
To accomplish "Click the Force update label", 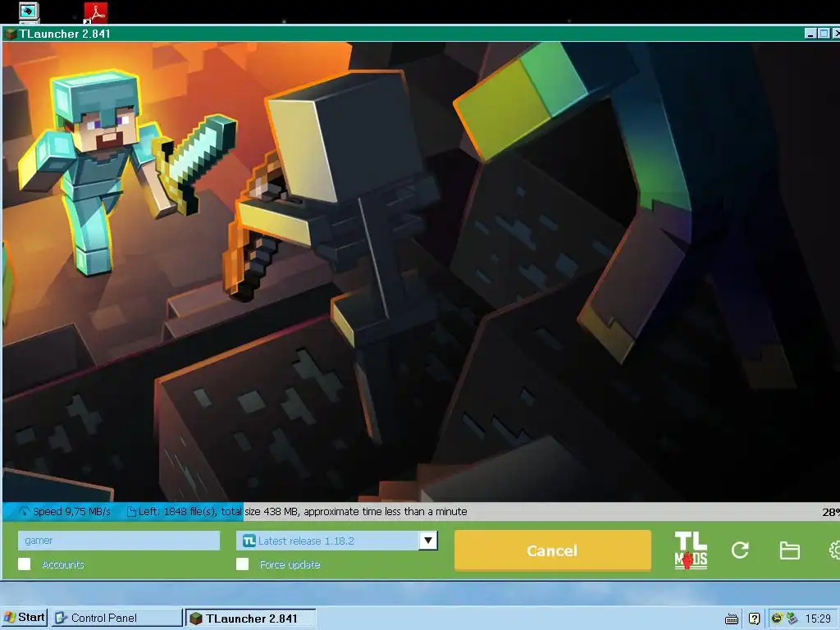I will (x=290, y=564).
